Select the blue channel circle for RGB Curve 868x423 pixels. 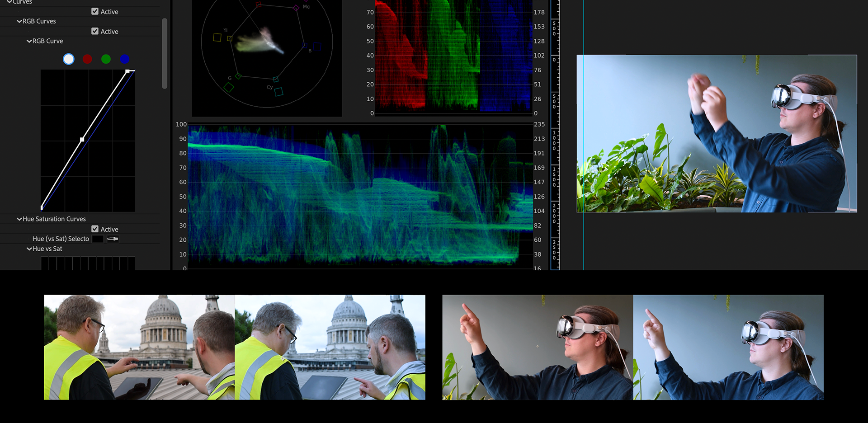tap(125, 59)
